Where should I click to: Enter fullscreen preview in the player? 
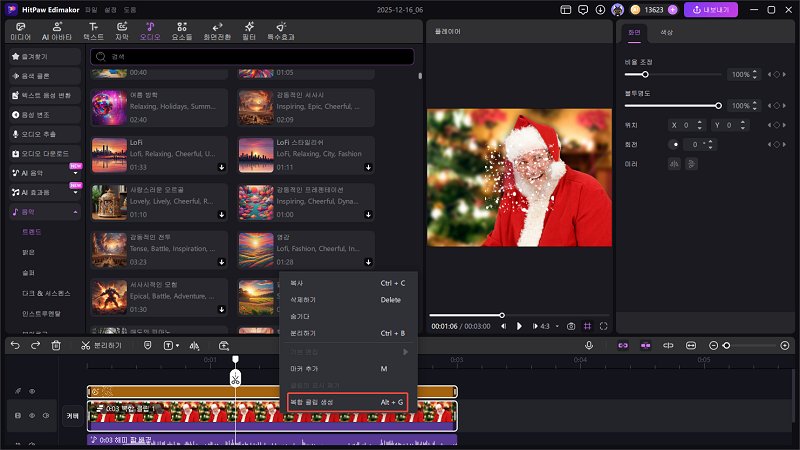[604, 326]
